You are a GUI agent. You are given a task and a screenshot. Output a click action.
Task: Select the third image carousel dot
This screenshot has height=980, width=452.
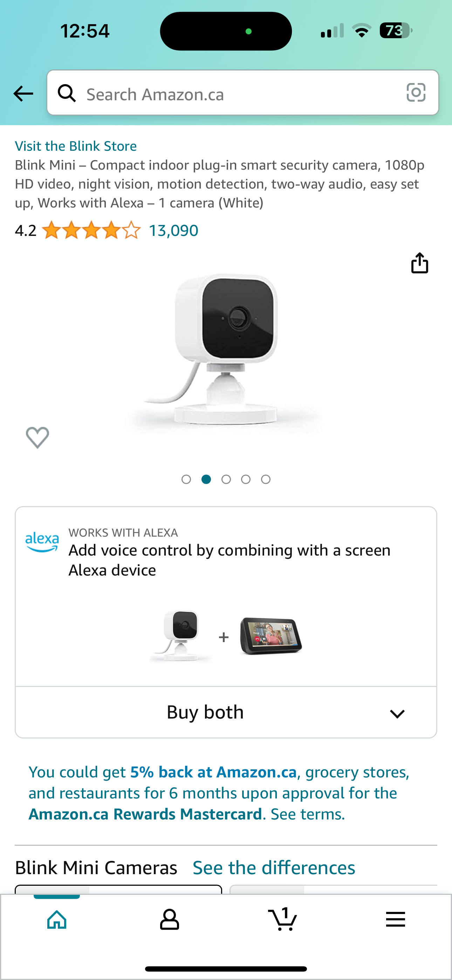(x=226, y=479)
